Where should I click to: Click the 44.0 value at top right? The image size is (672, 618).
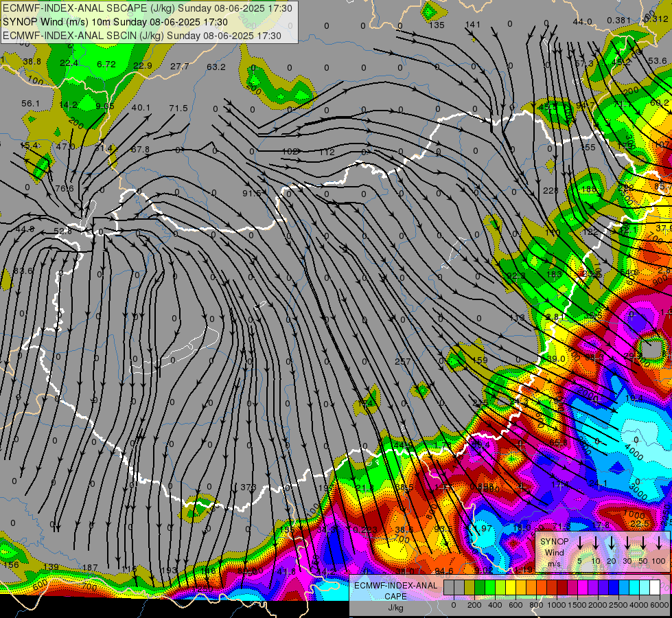pos(583,22)
